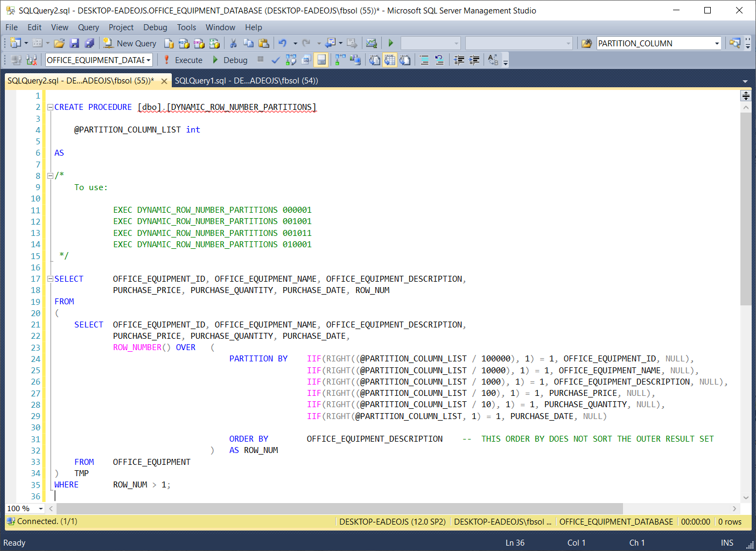This screenshot has height=551, width=756.
Task: Click the Open File folder icon
Action: tap(59, 44)
